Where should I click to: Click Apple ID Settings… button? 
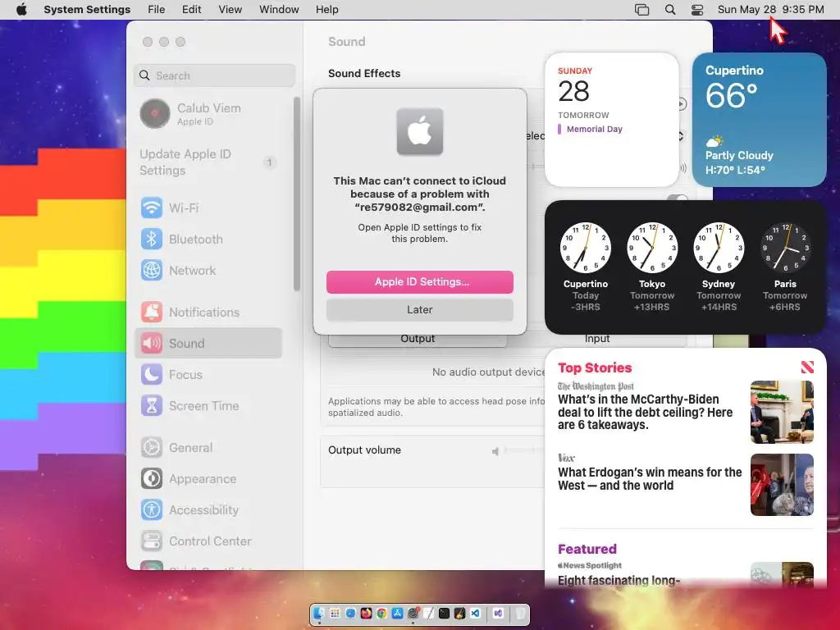coord(420,282)
